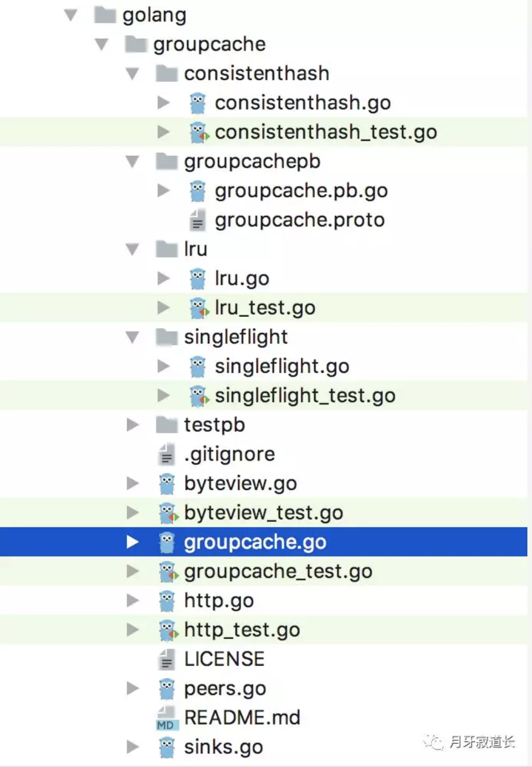The width and height of the screenshot is (532, 767).
Task: Collapse the golang folder
Action: click(71, 15)
